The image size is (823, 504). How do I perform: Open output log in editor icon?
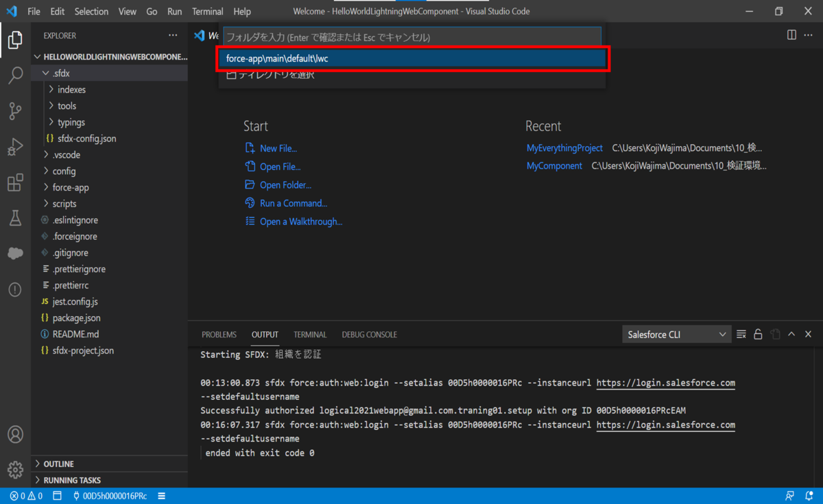[x=775, y=335]
